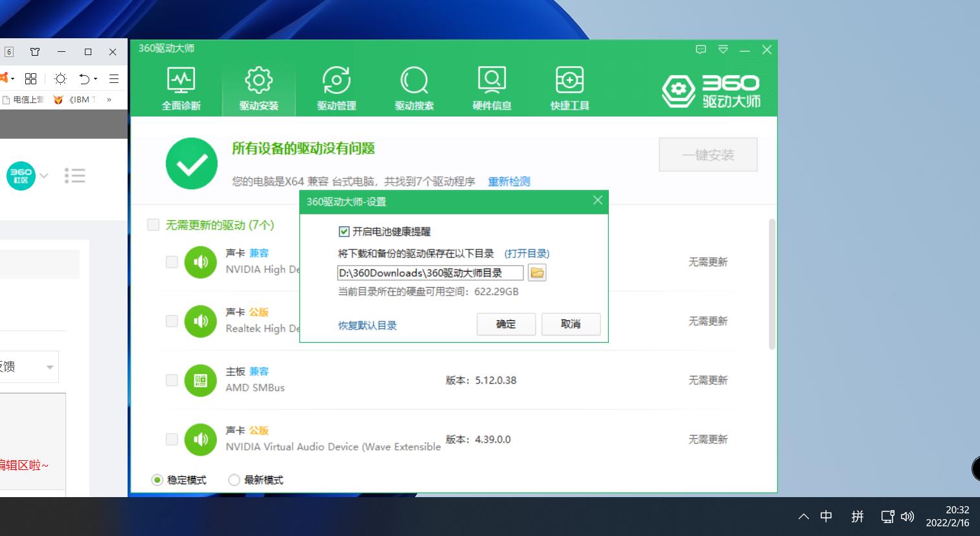Click the 恢复默认目录 link
Viewport: 980px width, 536px height.
(367, 325)
